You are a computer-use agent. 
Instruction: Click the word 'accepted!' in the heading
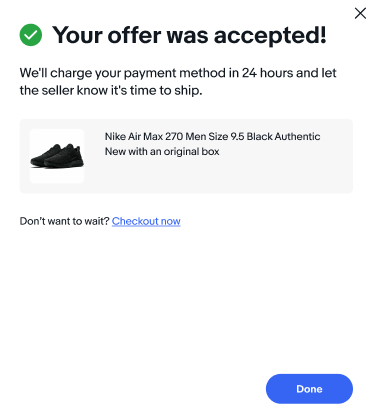pos(270,36)
